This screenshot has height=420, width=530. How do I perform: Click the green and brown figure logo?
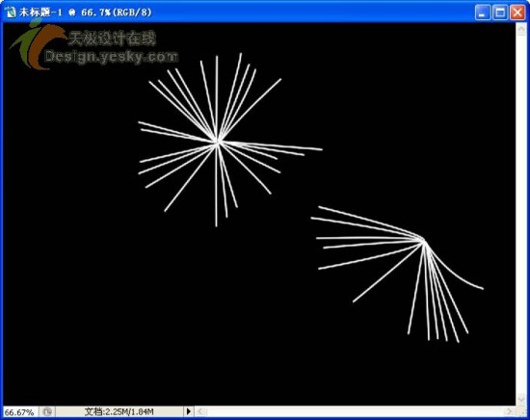pyautogui.click(x=37, y=44)
